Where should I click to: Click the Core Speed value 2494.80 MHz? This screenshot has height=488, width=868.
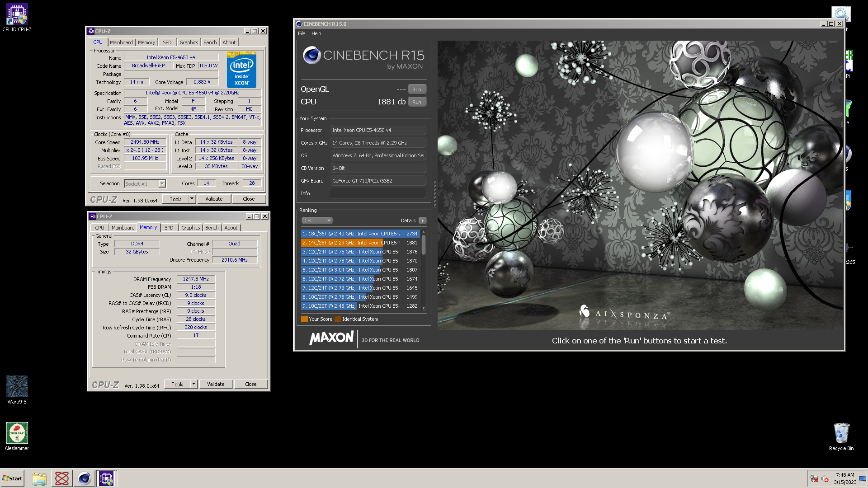tap(145, 142)
